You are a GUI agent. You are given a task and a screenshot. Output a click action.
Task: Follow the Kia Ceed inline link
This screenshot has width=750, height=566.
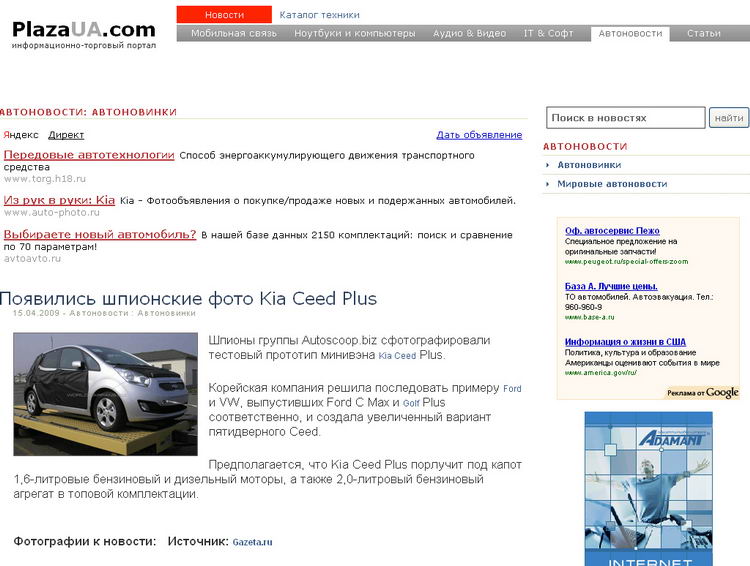397,356
